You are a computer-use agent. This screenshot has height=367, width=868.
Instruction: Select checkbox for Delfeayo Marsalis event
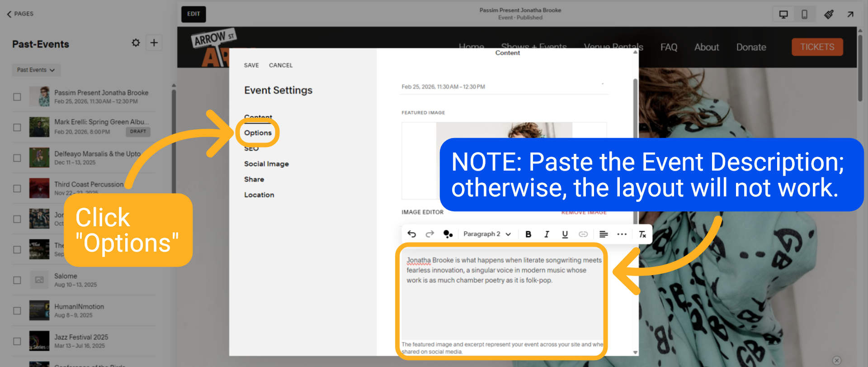point(17,158)
